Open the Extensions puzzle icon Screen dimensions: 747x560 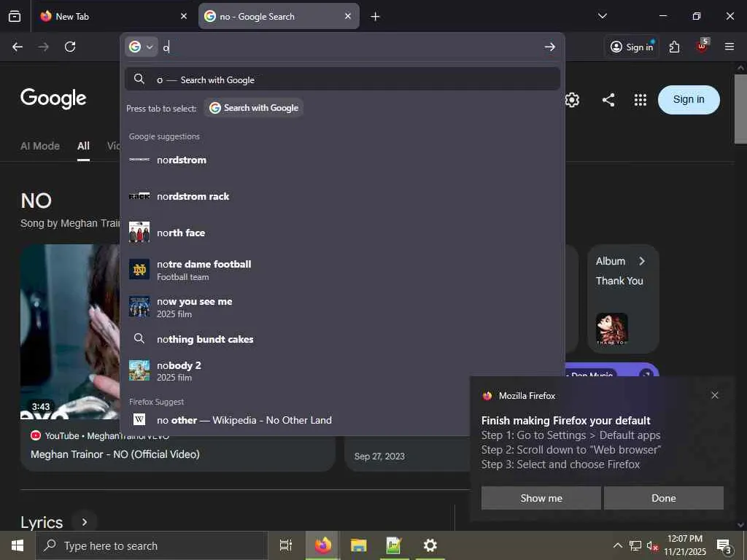pyautogui.click(x=674, y=47)
